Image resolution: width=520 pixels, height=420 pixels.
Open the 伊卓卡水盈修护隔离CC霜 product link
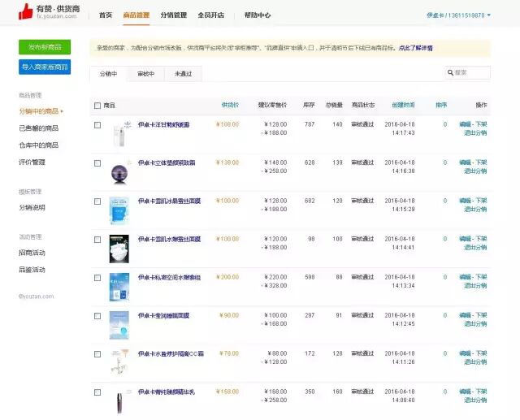pos(171,353)
